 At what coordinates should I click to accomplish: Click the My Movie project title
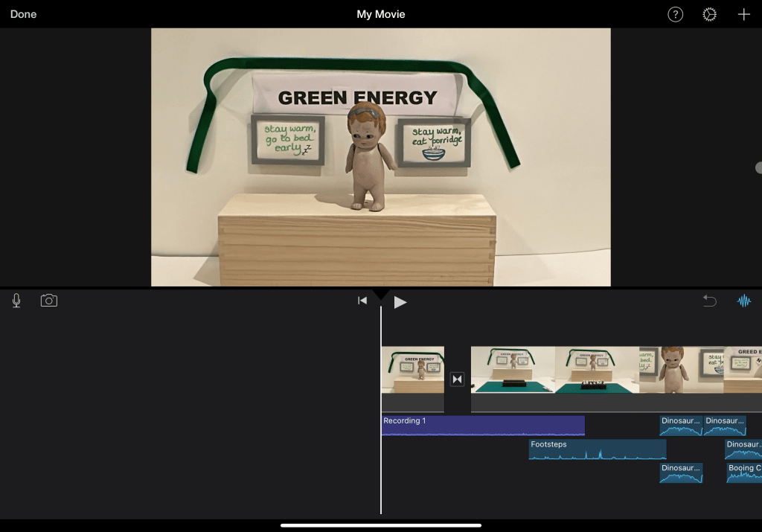click(380, 14)
